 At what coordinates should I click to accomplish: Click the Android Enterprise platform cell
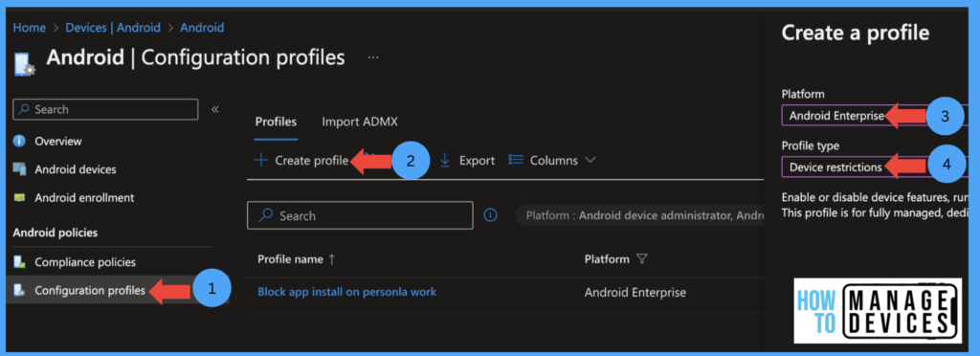point(635,292)
